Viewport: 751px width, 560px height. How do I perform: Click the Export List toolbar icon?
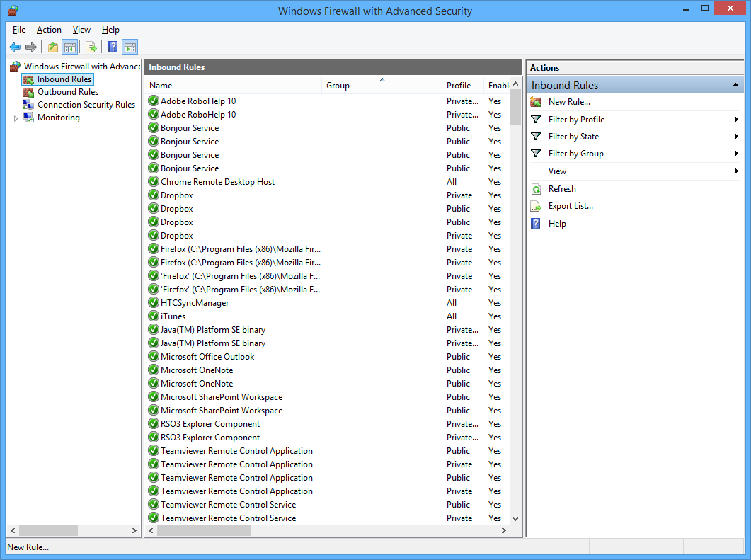pos(91,47)
